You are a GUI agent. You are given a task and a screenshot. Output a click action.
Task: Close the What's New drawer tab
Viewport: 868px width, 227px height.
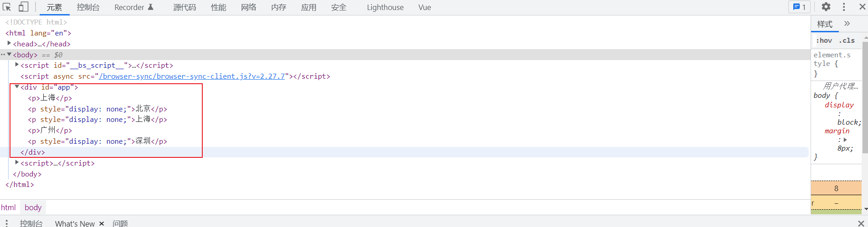(x=102, y=223)
